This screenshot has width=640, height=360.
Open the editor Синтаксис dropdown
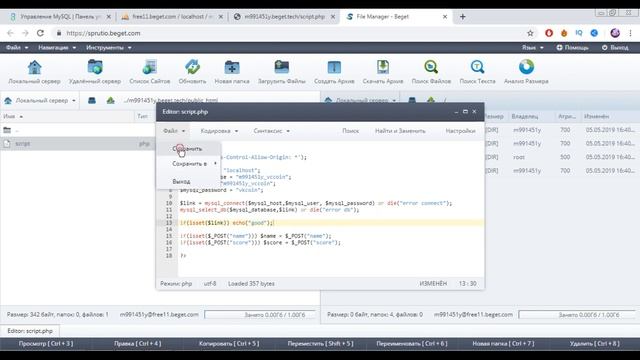(x=271, y=131)
